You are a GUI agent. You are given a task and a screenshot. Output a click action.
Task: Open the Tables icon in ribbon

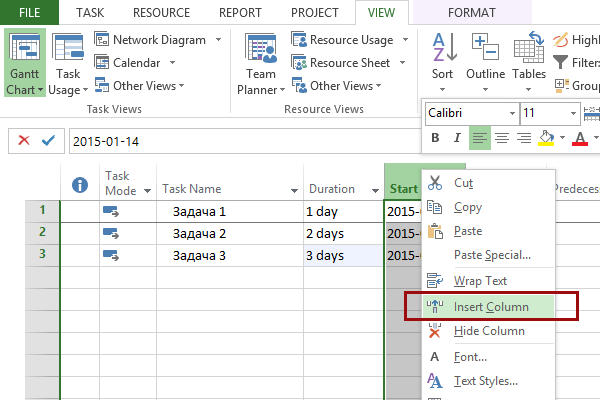coord(529,55)
